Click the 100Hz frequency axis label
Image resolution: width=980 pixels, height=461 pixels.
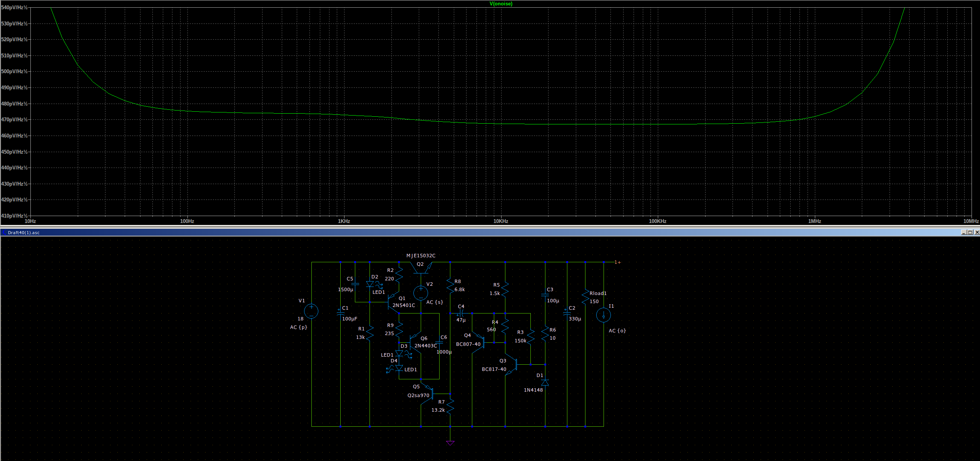[187, 221]
